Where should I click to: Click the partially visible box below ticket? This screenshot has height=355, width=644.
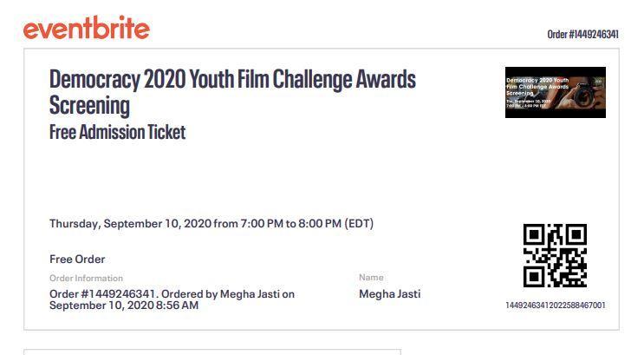point(212,352)
